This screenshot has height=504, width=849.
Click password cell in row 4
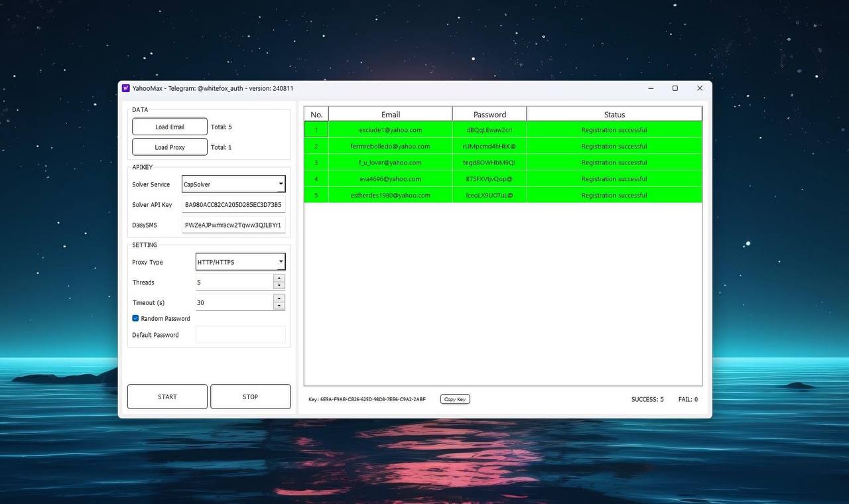point(490,179)
